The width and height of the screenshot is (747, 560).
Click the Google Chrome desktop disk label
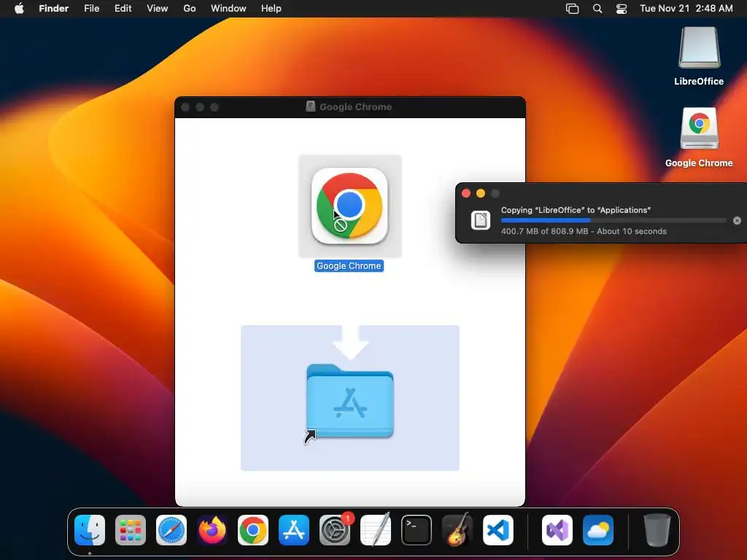coord(699,163)
